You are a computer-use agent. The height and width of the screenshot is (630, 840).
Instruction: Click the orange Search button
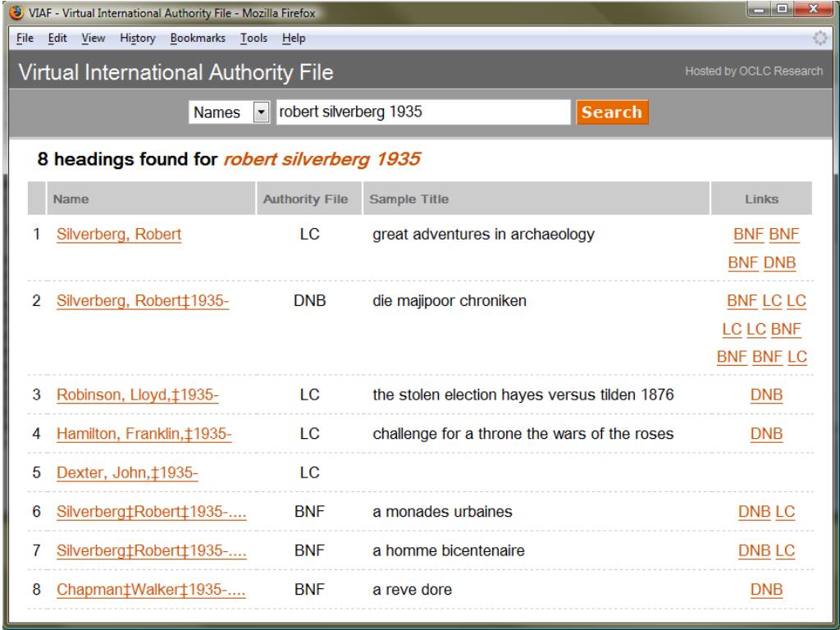tap(612, 112)
